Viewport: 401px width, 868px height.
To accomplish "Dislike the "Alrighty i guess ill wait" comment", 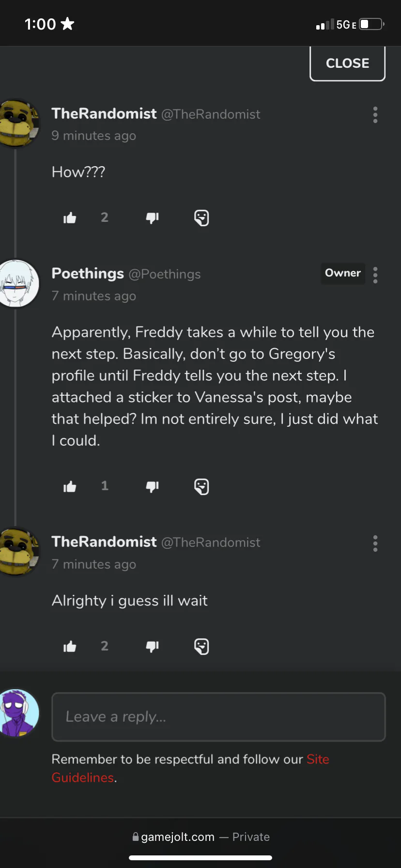I will (x=153, y=646).
